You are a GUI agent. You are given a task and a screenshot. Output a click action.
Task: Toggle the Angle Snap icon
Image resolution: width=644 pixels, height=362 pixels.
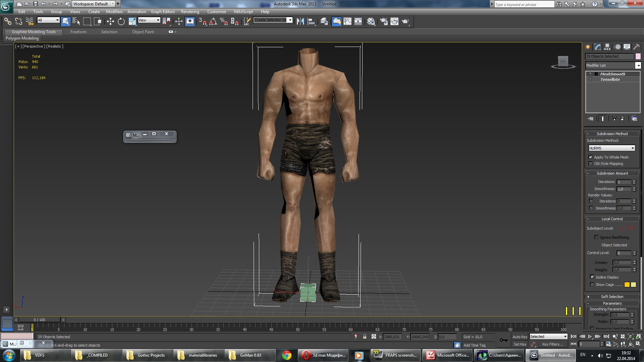(213, 21)
